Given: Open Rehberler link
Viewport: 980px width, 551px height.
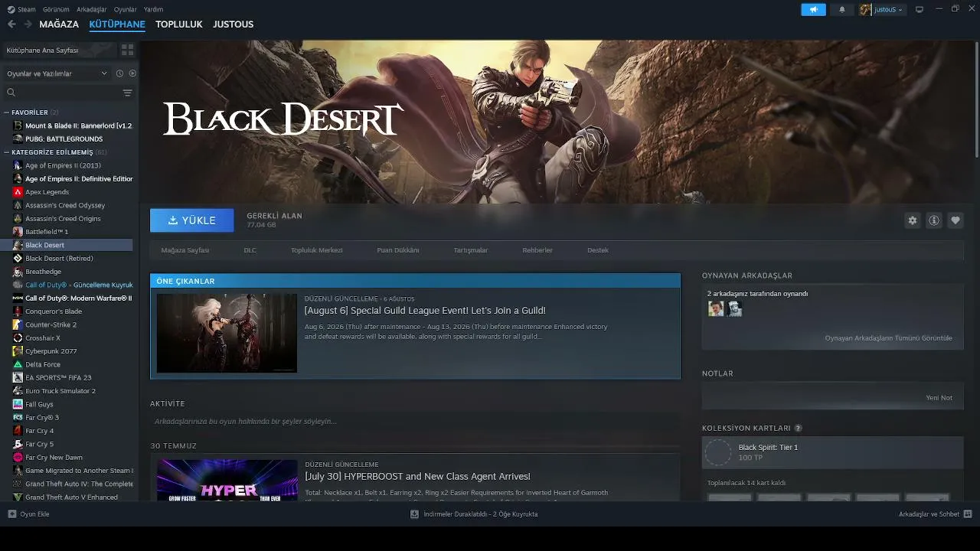Looking at the screenshot, I should coord(537,250).
